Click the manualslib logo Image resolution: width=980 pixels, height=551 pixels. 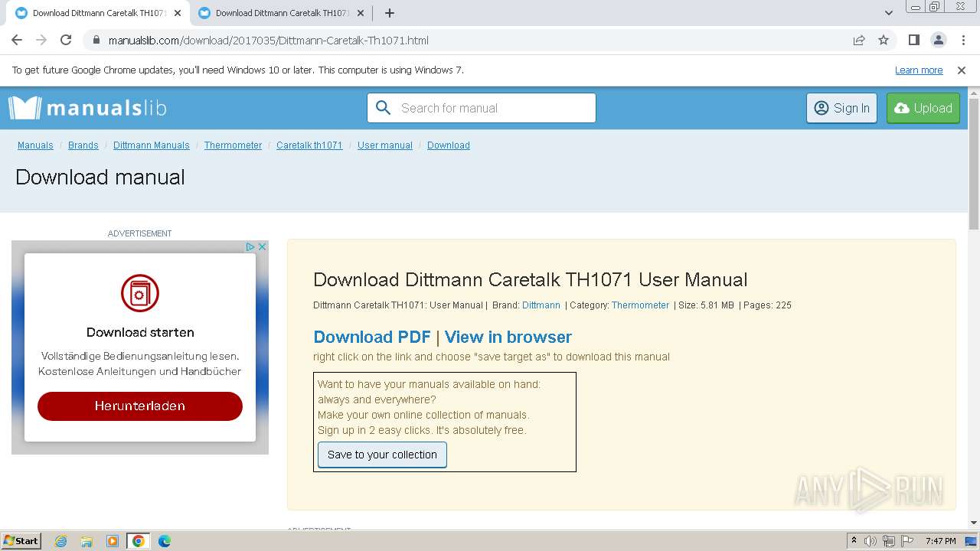[87, 108]
